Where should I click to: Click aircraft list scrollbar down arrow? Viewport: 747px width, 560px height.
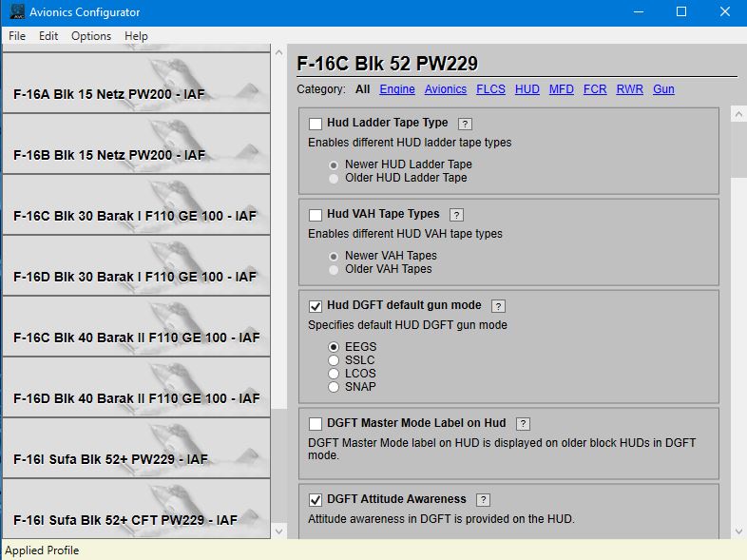[278, 531]
